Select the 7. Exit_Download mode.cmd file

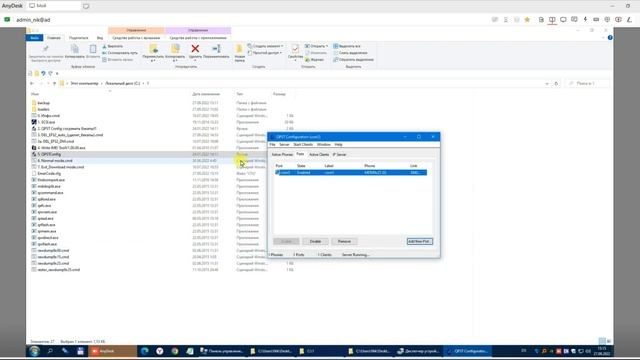[61, 167]
